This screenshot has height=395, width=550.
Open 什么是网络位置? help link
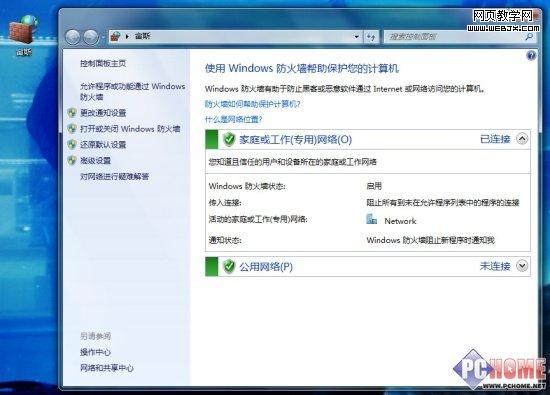tap(233, 119)
